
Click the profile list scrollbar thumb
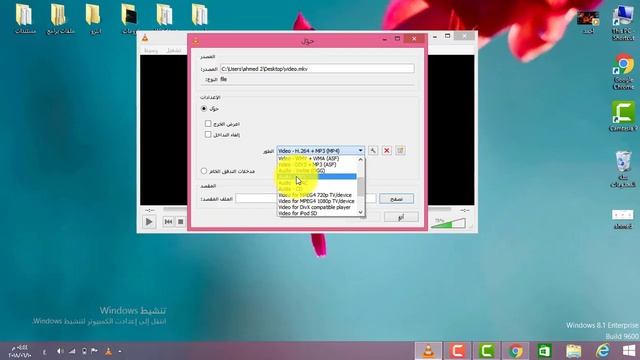click(x=360, y=187)
